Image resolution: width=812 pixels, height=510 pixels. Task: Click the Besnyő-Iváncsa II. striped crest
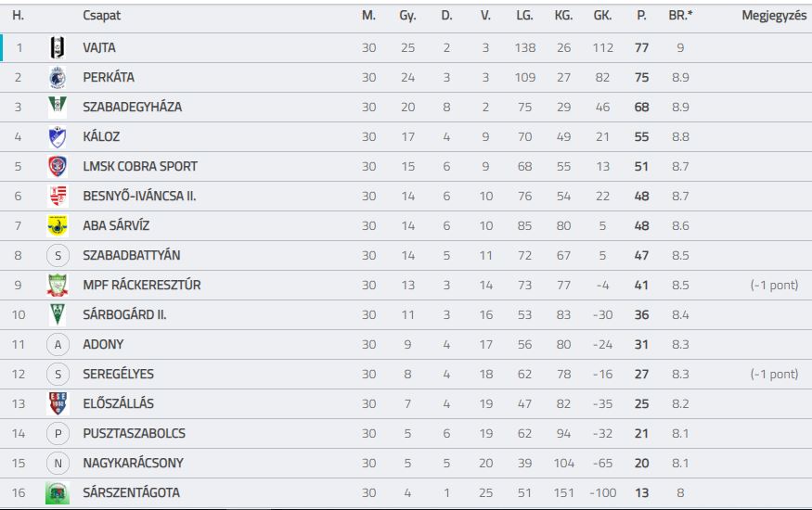coord(58,196)
